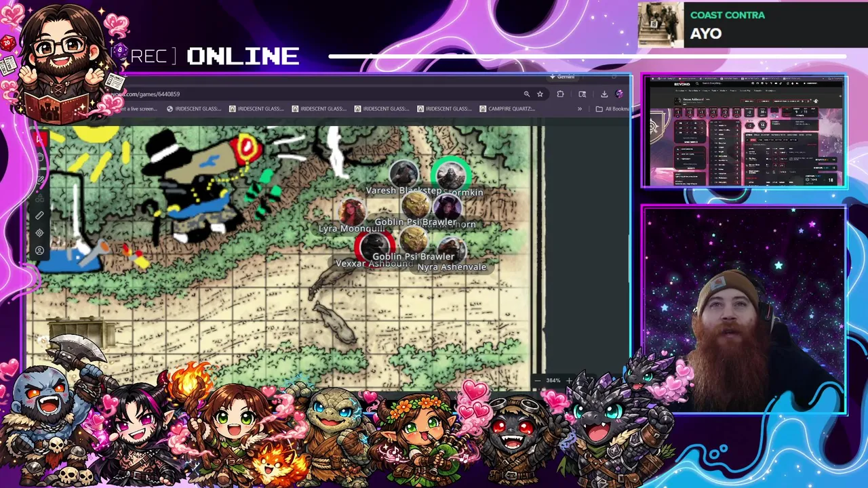Open the user profile tool in map toolbar
The height and width of the screenshot is (488, 868).
tap(39, 251)
